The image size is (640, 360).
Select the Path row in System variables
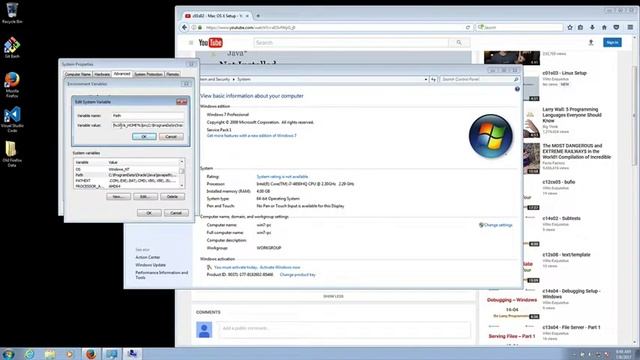pyautogui.click(x=127, y=175)
